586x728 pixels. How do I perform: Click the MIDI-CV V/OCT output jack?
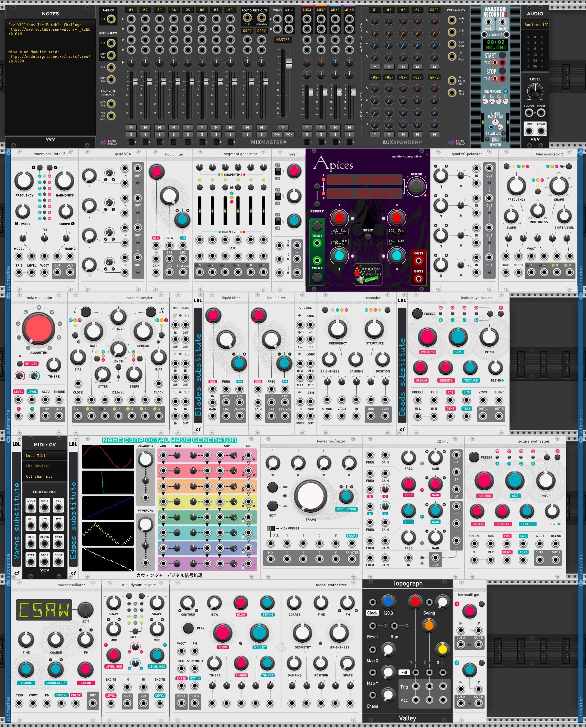point(31,507)
